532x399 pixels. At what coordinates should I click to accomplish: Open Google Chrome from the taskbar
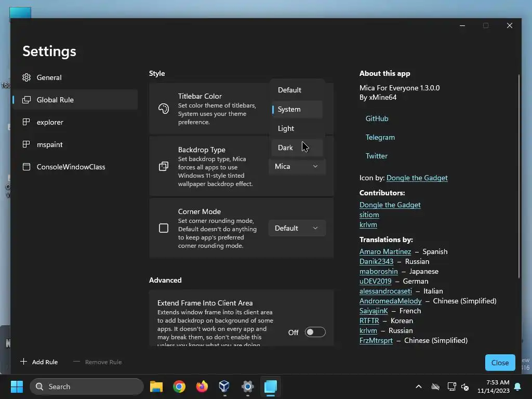(179, 387)
